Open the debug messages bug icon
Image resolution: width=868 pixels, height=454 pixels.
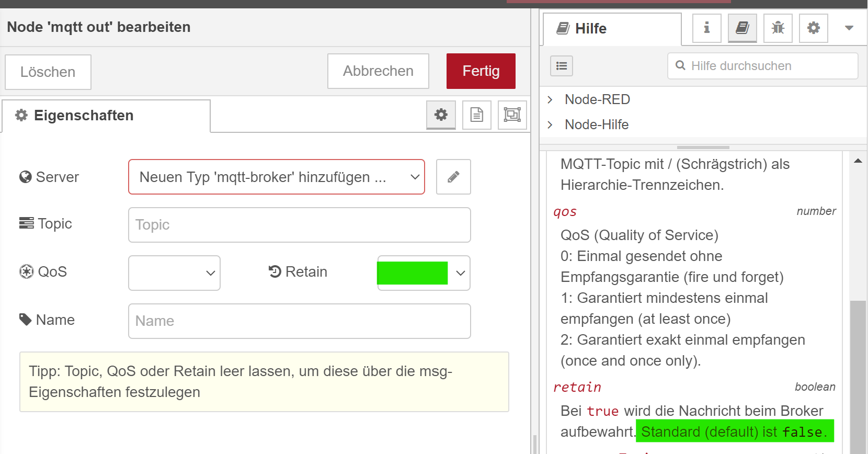[x=778, y=28]
